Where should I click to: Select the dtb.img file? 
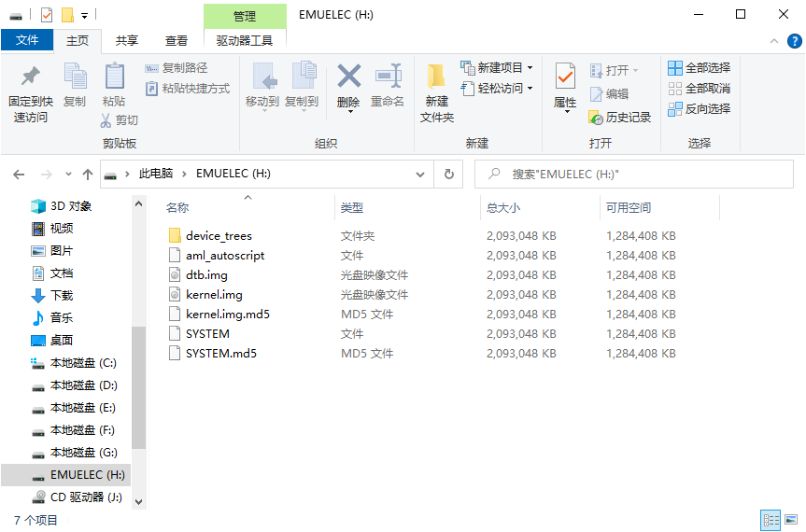(x=206, y=274)
